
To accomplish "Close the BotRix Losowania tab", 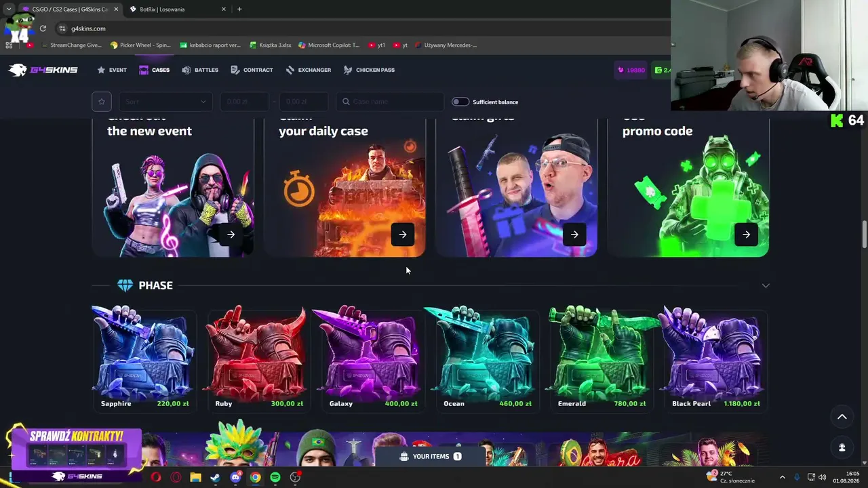I will pyautogui.click(x=224, y=9).
